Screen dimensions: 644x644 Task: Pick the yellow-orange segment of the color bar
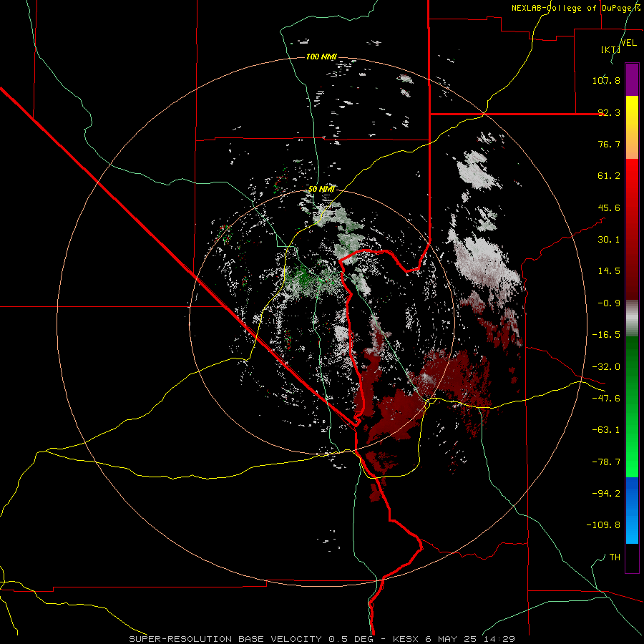[632, 127]
